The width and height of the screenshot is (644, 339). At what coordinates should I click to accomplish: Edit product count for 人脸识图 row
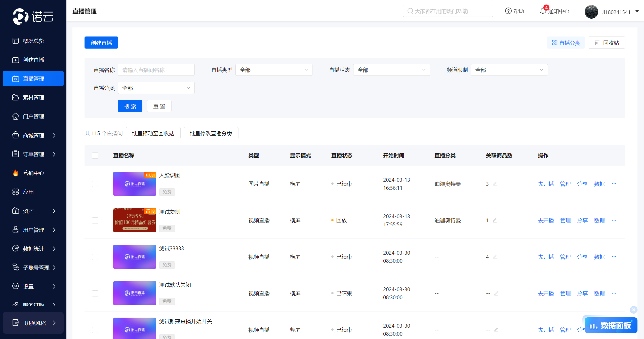click(x=495, y=184)
